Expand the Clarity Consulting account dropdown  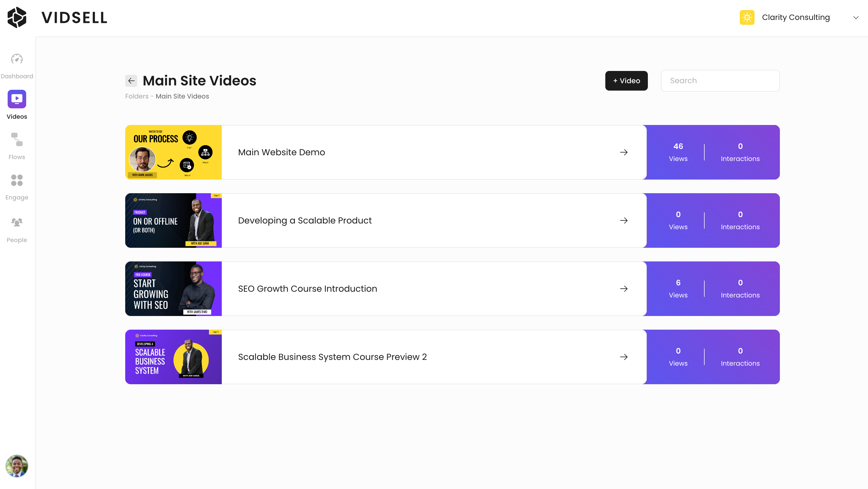click(856, 17)
